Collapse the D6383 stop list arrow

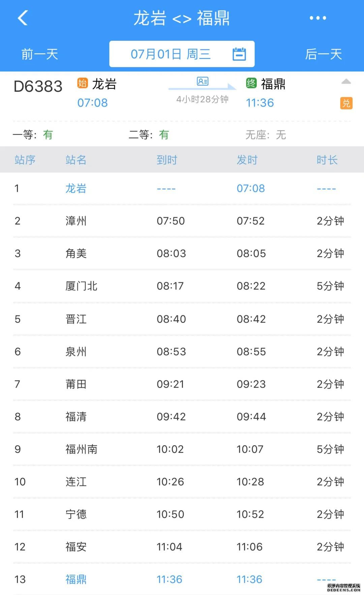point(346,82)
